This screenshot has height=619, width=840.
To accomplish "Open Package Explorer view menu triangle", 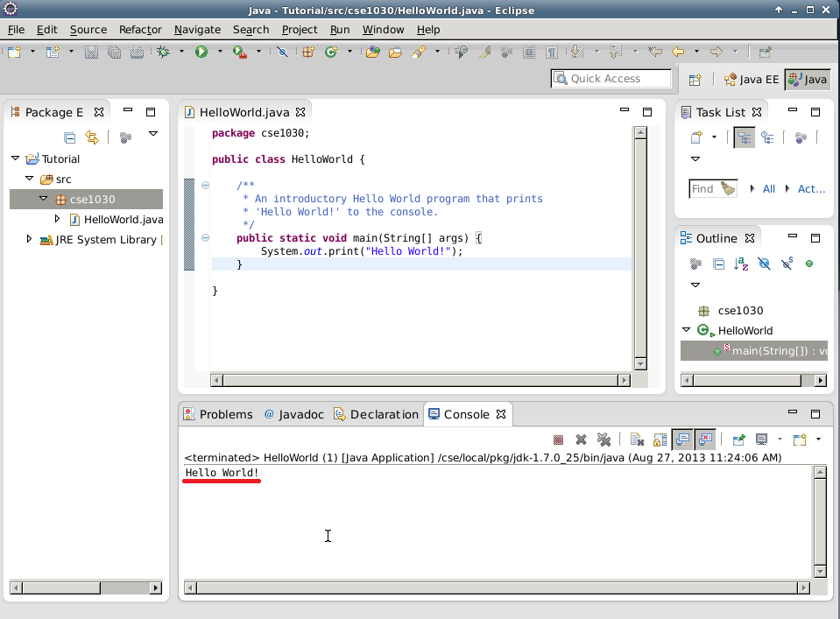I will 153,134.
